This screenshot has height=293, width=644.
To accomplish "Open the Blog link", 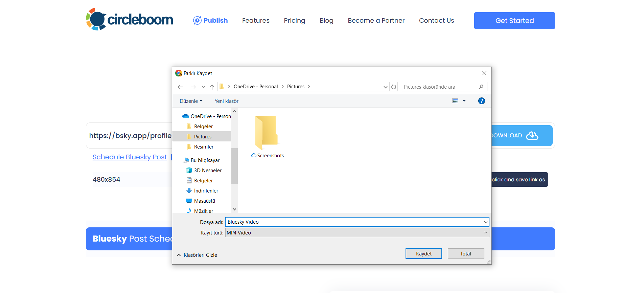I will pyautogui.click(x=326, y=20).
